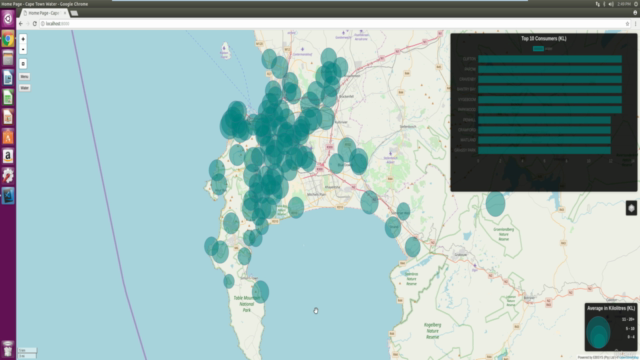This screenshot has width=640, height=360.
Task: Open the Trash at the launcher bottom
Action: pos(8,349)
